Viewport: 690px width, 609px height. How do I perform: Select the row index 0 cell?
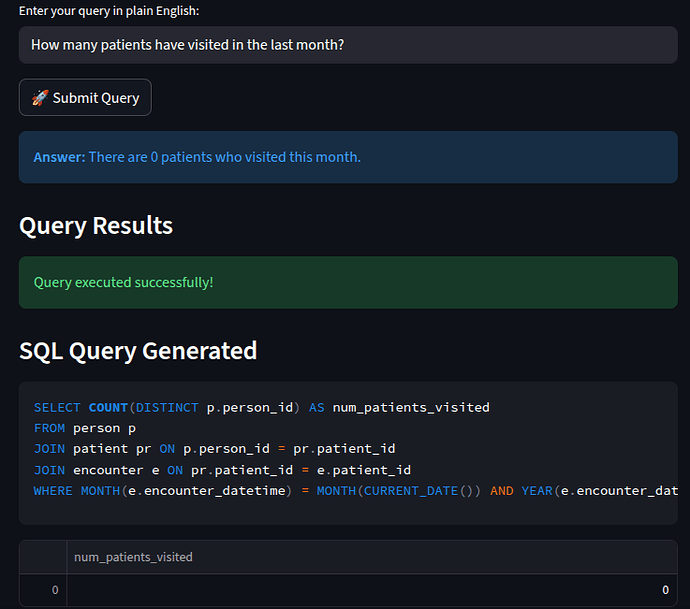click(x=43, y=590)
